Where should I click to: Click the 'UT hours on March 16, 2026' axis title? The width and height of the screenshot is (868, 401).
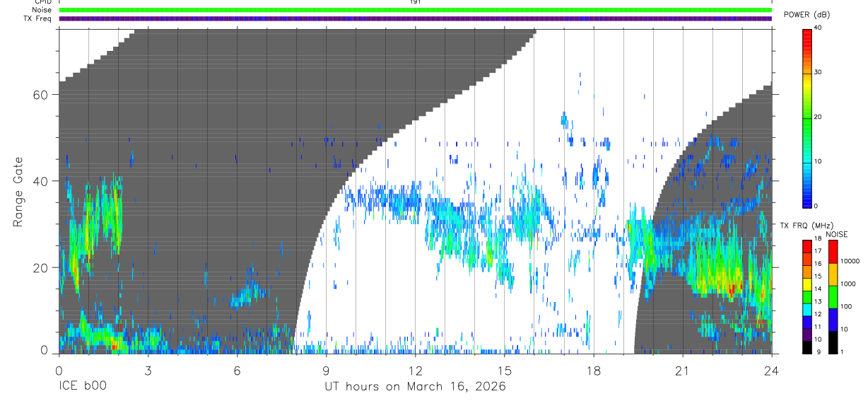coord(415,388)
